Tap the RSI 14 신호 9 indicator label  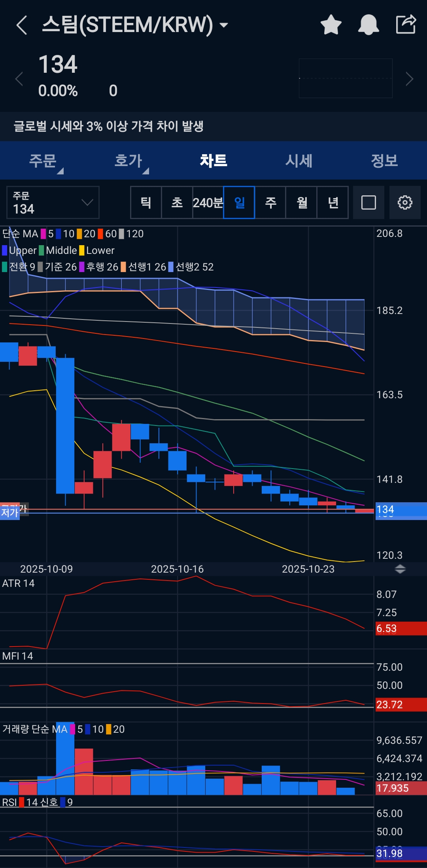click(37, 802)
